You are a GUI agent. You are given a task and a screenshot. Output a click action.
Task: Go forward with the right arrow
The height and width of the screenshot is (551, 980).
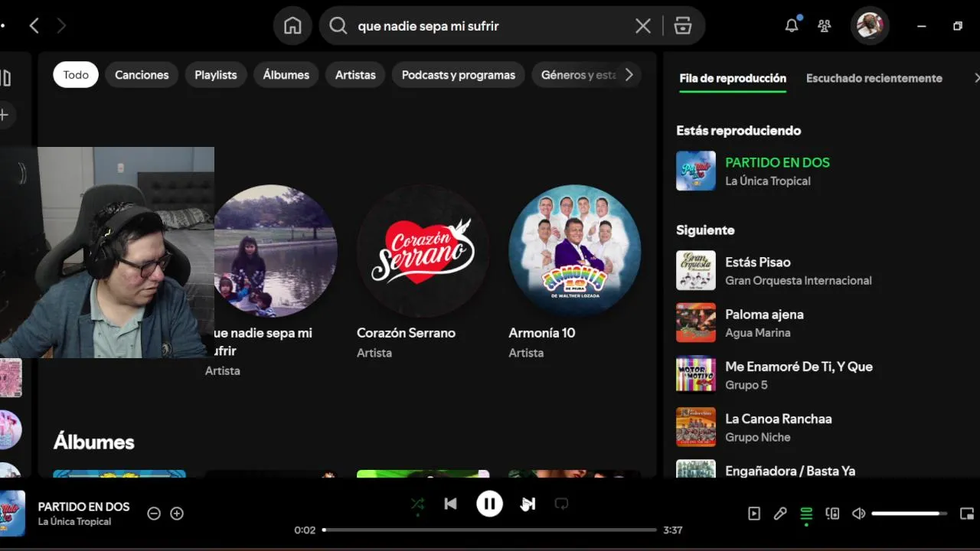[x=61, y=26]
